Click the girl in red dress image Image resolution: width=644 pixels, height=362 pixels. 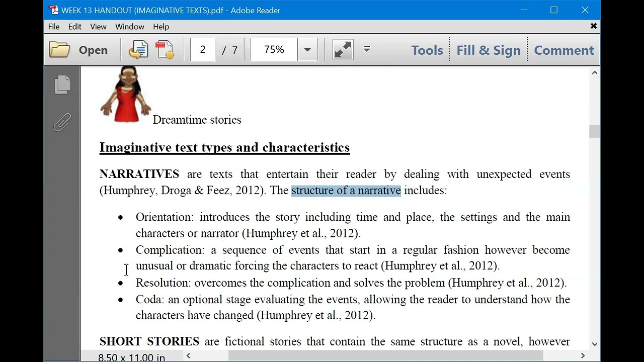(x=126, y=94)
